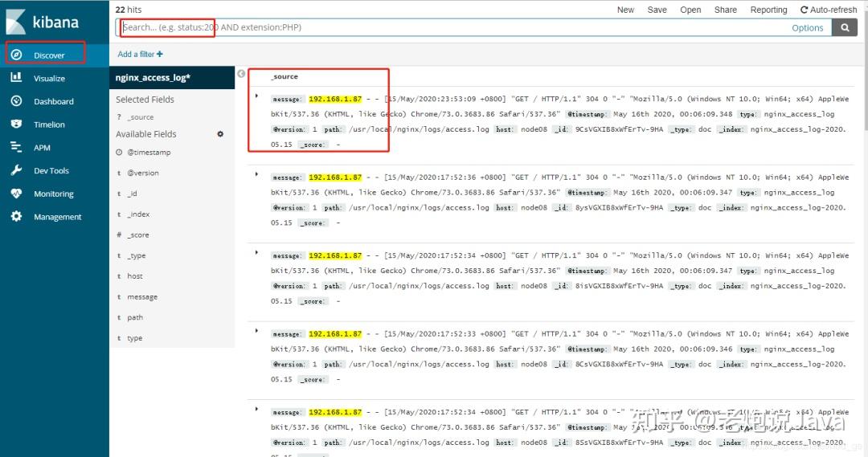This screenshot has height=457, width=868.
Task: Click the Monitoring heartbeat icon
Action: 17,194
